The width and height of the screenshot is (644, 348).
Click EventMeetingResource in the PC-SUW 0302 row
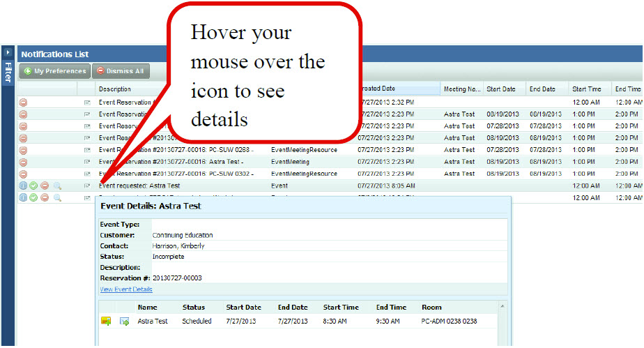point(304,174)
